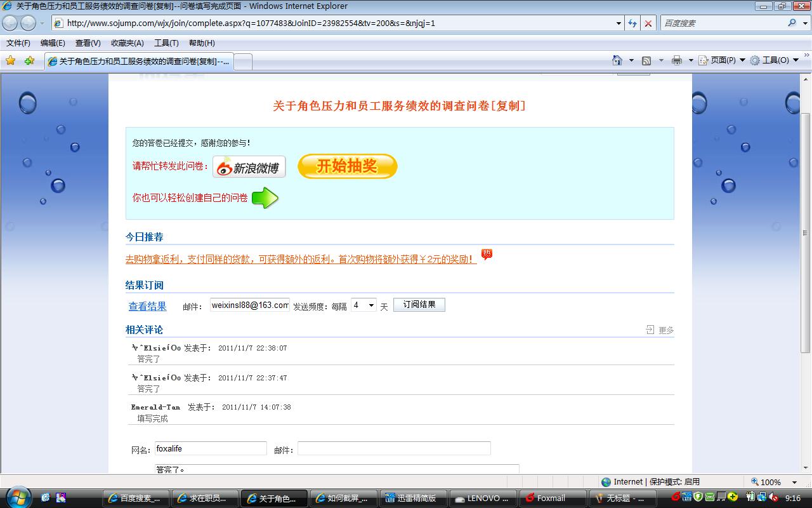Open the 工具(O) command bar menu
Viewport: 812px width, 508px height.
775,60
